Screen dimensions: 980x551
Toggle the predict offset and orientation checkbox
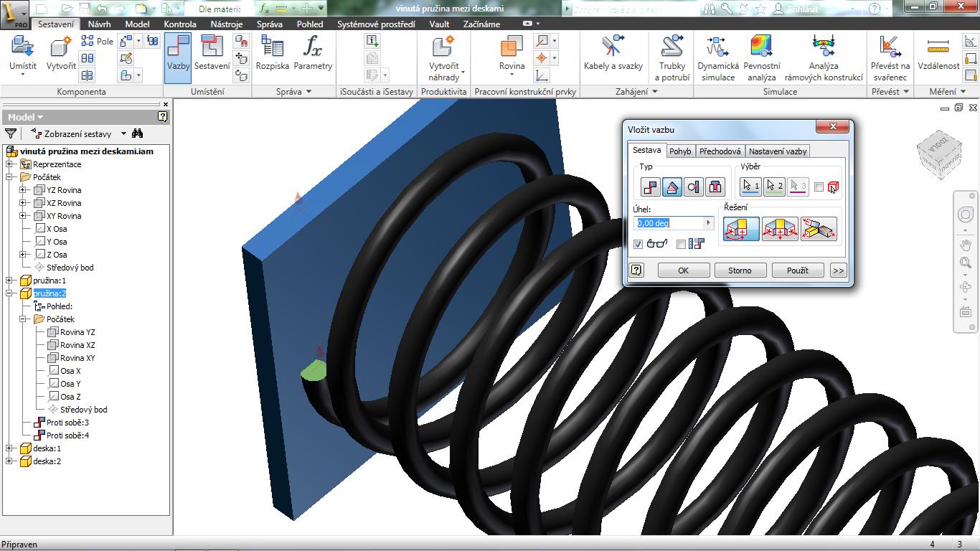(681, 245)
